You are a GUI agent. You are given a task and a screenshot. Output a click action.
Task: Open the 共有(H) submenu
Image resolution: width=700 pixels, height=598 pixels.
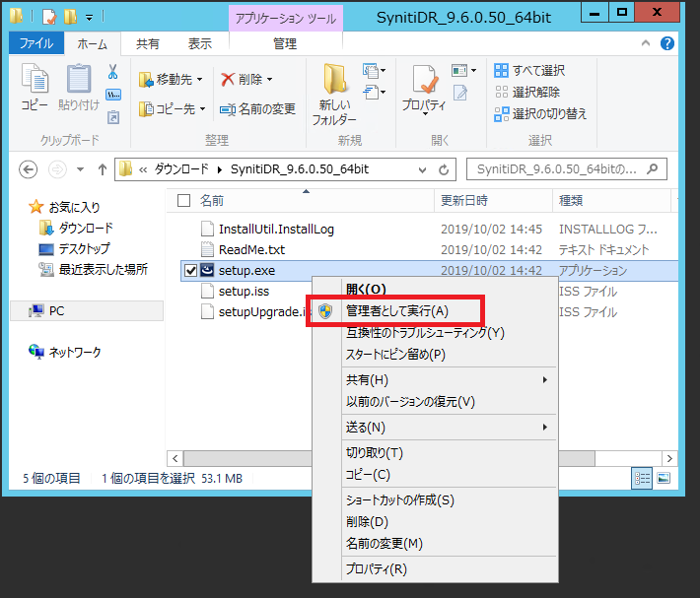point(436,380)
